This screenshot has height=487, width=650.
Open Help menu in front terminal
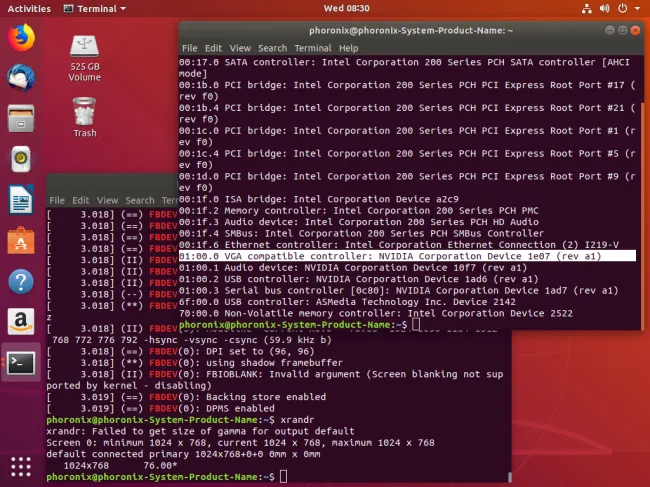348,48
